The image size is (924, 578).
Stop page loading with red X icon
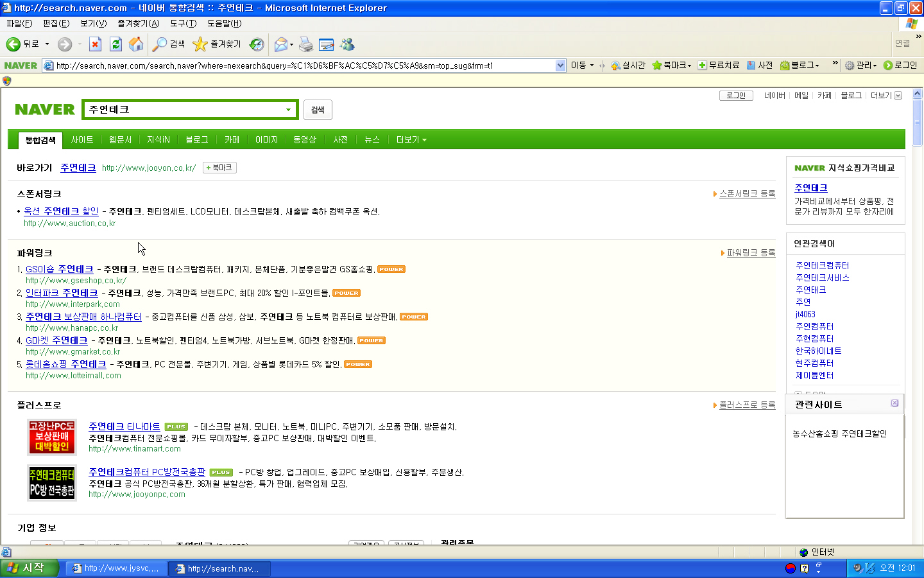click(95, 44)
